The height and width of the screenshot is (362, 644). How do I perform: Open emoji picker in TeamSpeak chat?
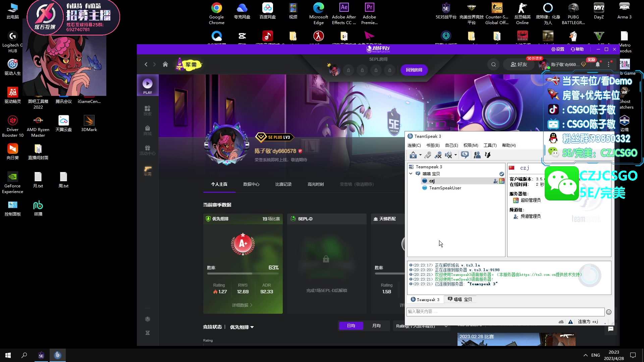click(608, 312)
